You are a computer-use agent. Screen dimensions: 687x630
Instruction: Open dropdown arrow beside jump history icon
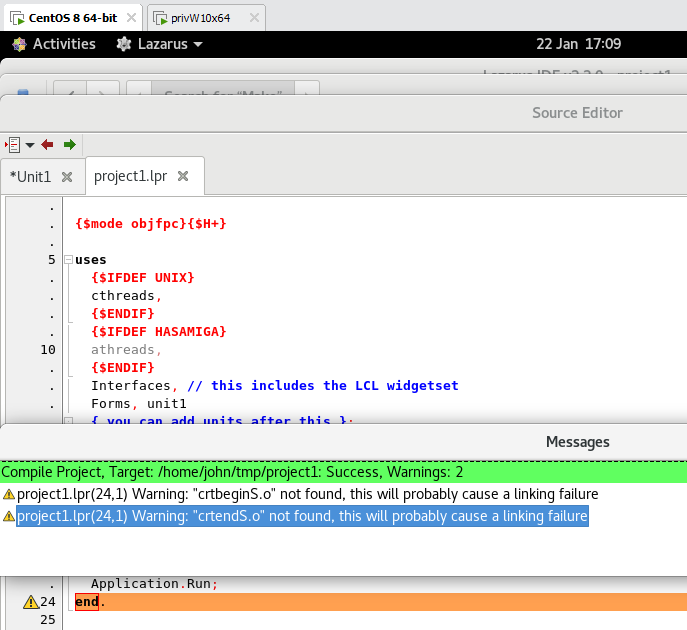29,145
